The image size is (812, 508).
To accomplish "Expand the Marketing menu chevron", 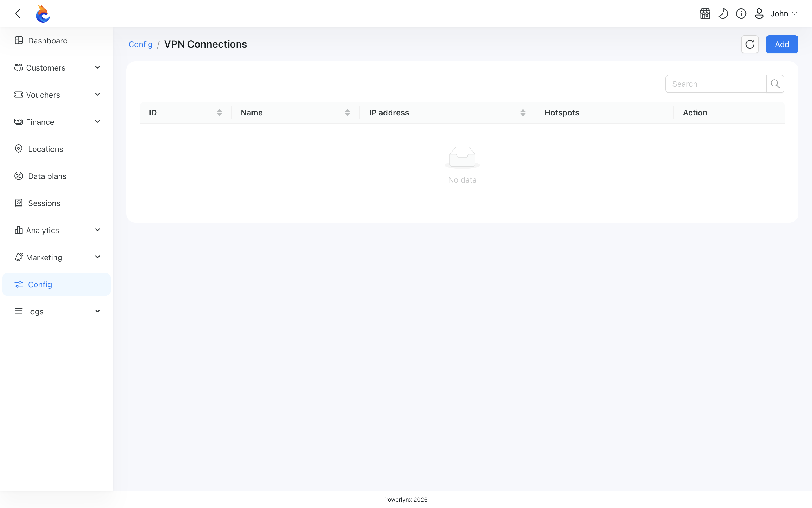I will (x=98, y=257).
